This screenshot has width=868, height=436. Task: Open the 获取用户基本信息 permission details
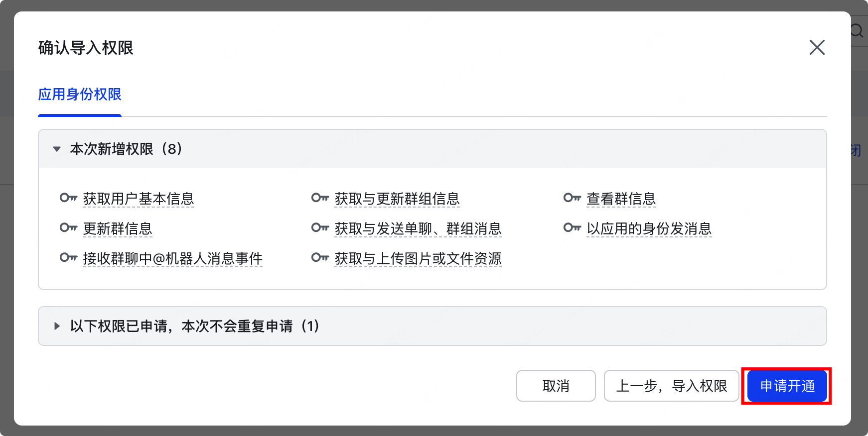(139, 199)
